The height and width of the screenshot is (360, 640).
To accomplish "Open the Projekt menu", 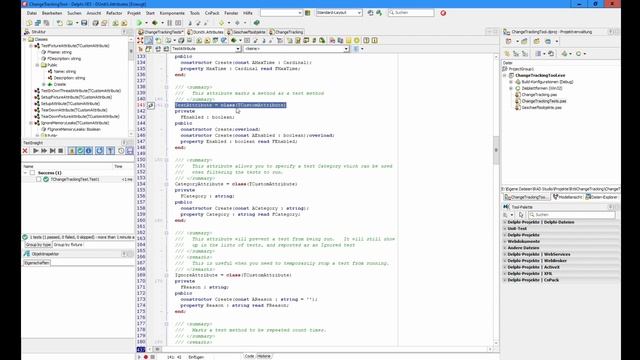I will click(134, 13).
